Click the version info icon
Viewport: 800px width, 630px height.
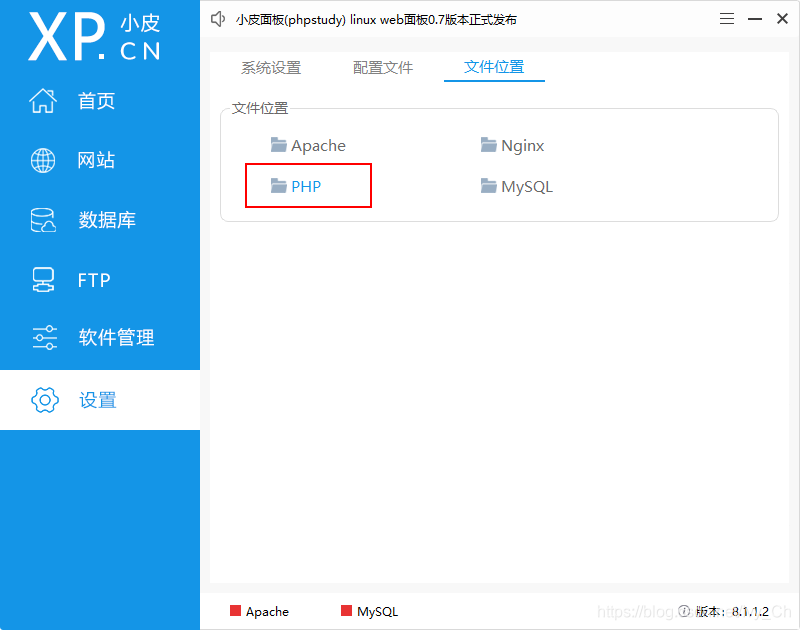point(684,611)
